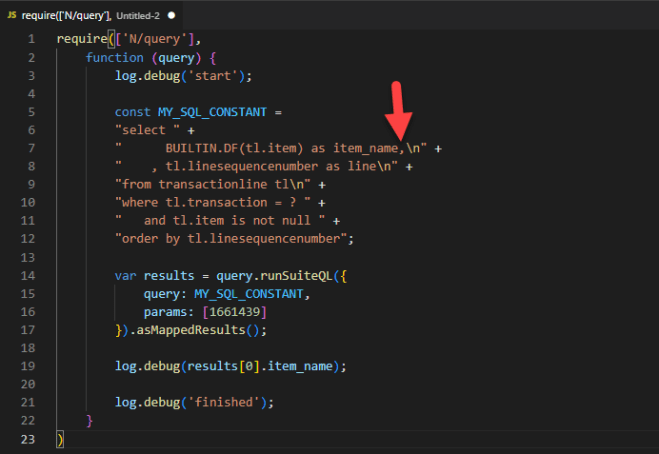Click the JS file icon in tab

13,15
